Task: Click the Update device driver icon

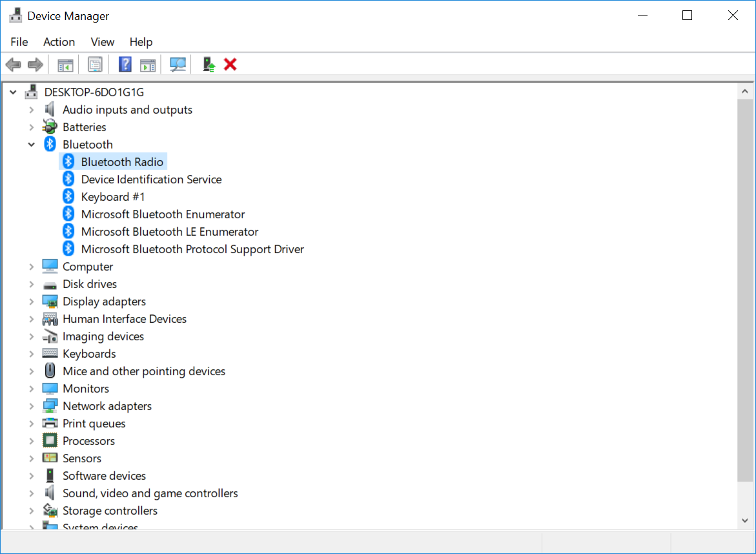Action: click(209, 65)
